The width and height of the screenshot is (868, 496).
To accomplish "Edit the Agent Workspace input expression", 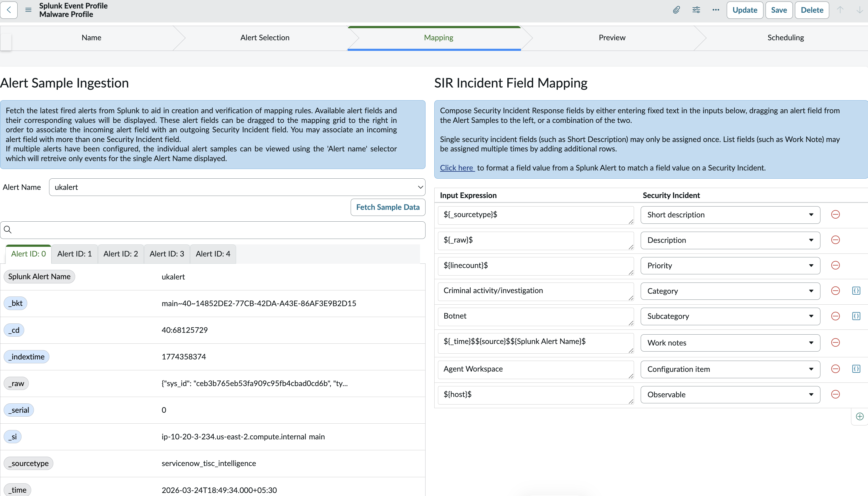I will click(x=536, y=370).
